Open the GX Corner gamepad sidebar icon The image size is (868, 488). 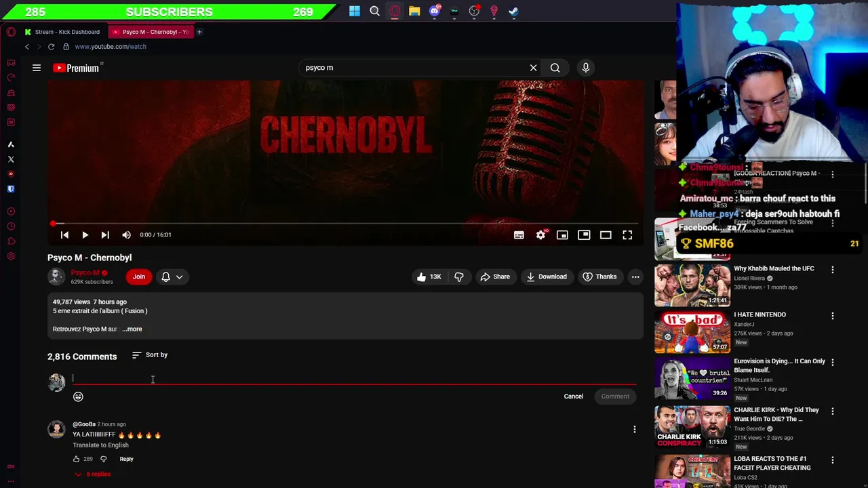pos(11,62)
